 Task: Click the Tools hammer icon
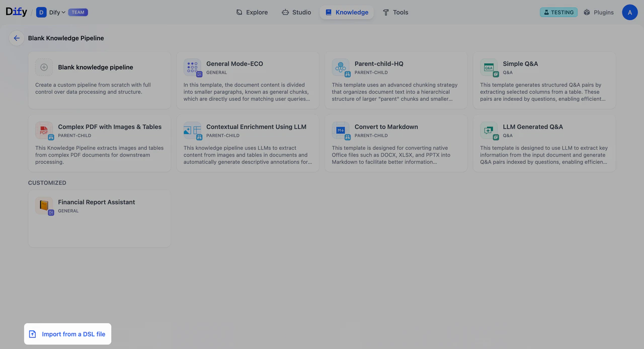386,12
